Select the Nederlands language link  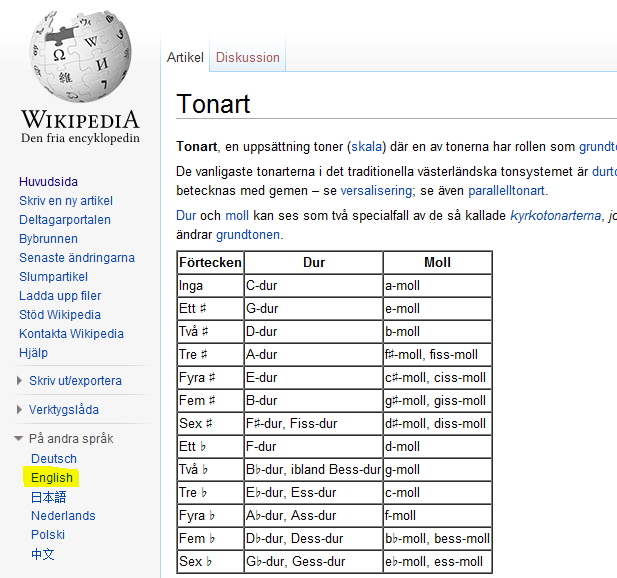[x=63, y=516]
